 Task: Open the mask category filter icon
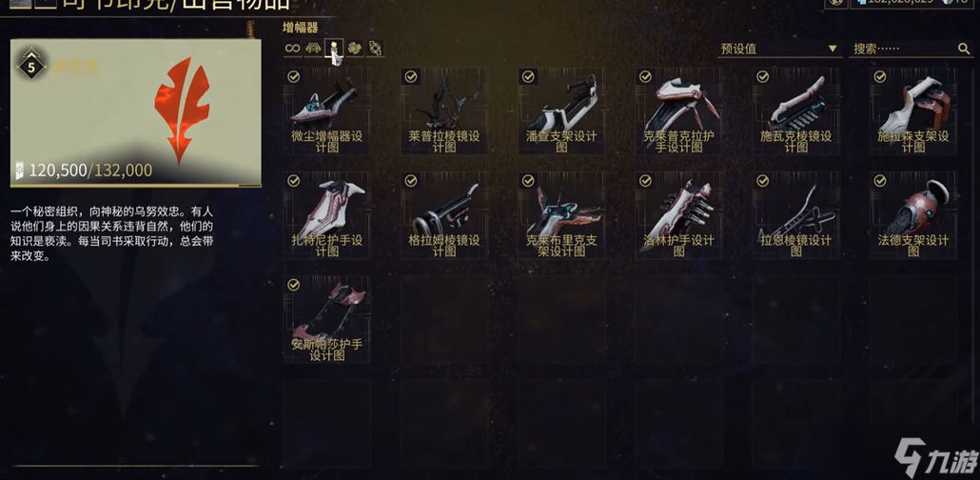[312, 49]
